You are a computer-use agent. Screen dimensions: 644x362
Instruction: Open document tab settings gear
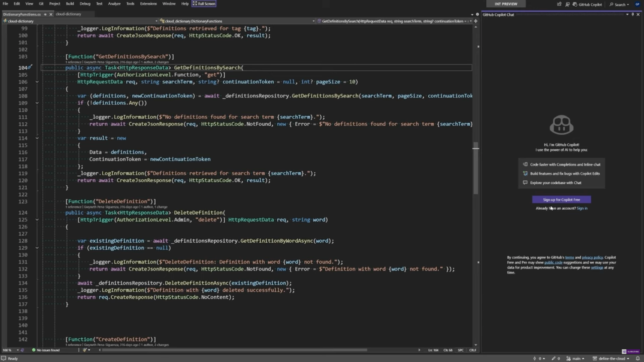coord(477,14)
